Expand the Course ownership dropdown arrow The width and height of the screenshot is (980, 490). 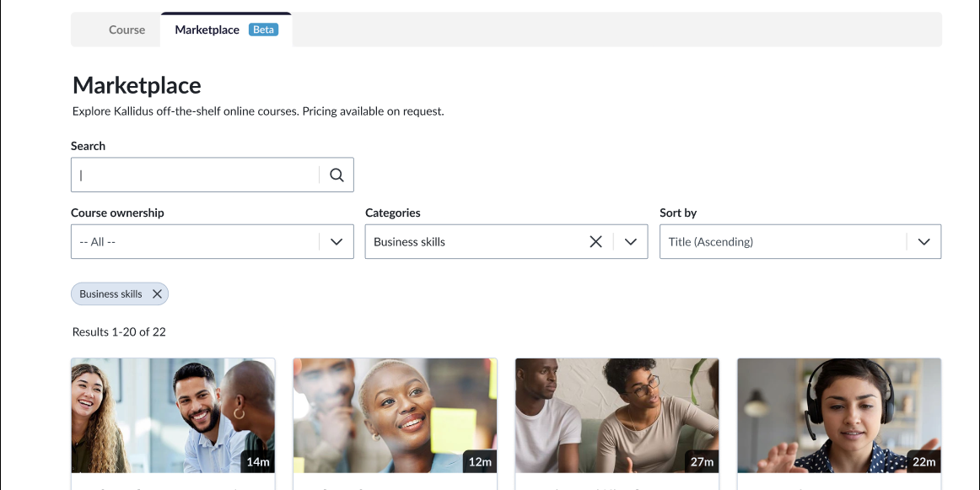337,241
